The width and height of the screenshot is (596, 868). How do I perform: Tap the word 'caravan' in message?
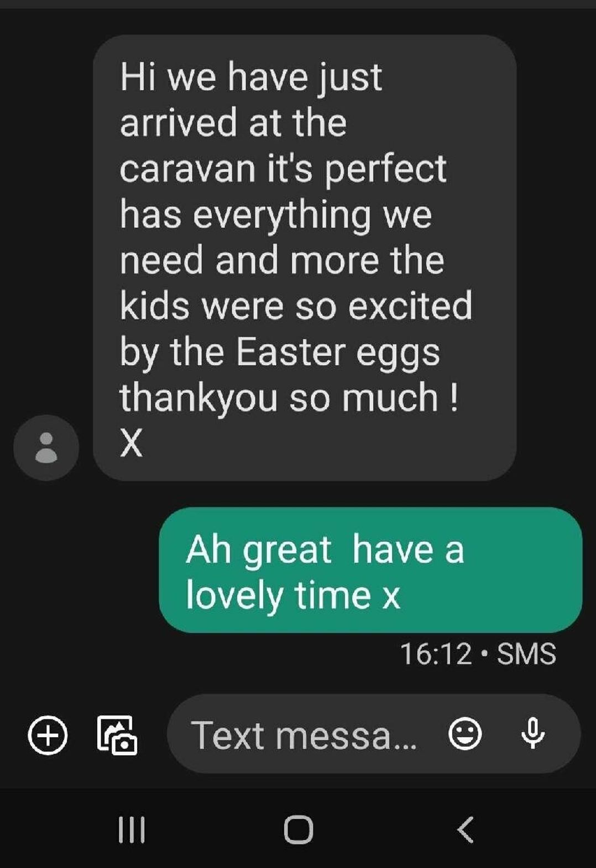[x=187, y=169]
